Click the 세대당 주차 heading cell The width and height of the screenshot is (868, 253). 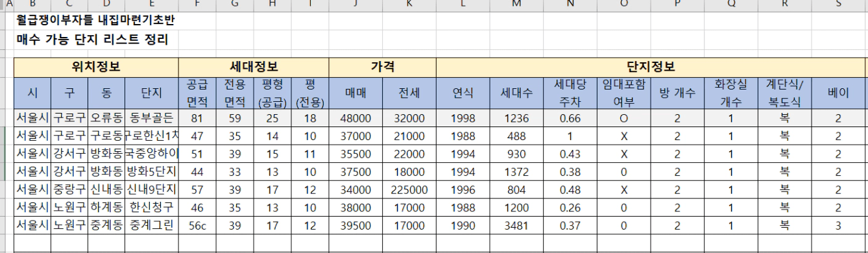click(x=570, y=93)
